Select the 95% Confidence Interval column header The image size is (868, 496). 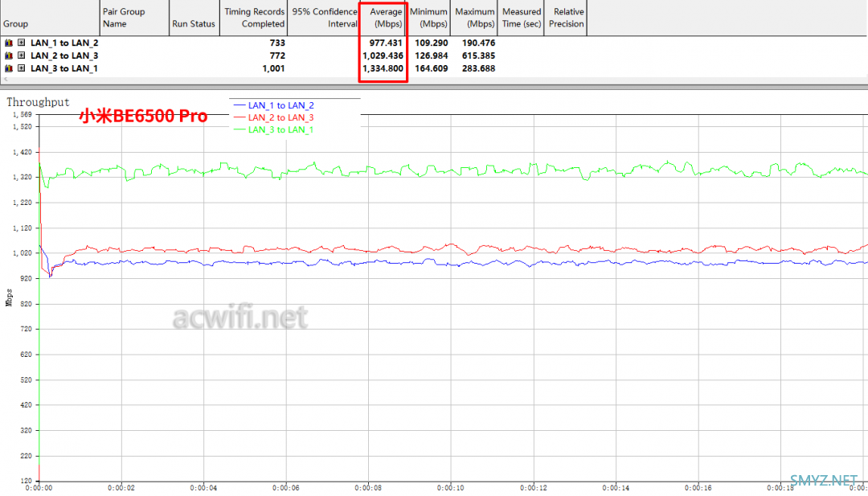tap(323, 18)
